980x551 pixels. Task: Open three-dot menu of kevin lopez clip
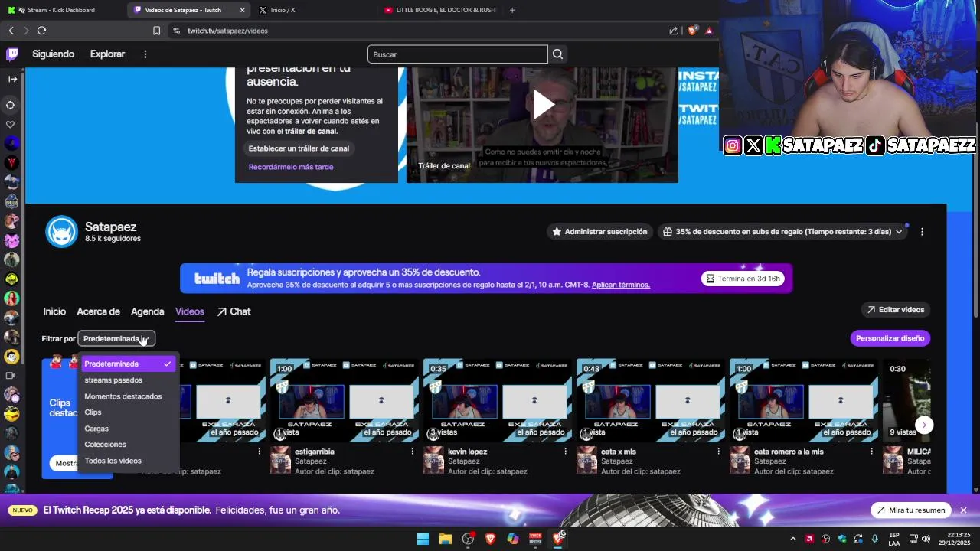pyautogui.click(x=565, y=452)
